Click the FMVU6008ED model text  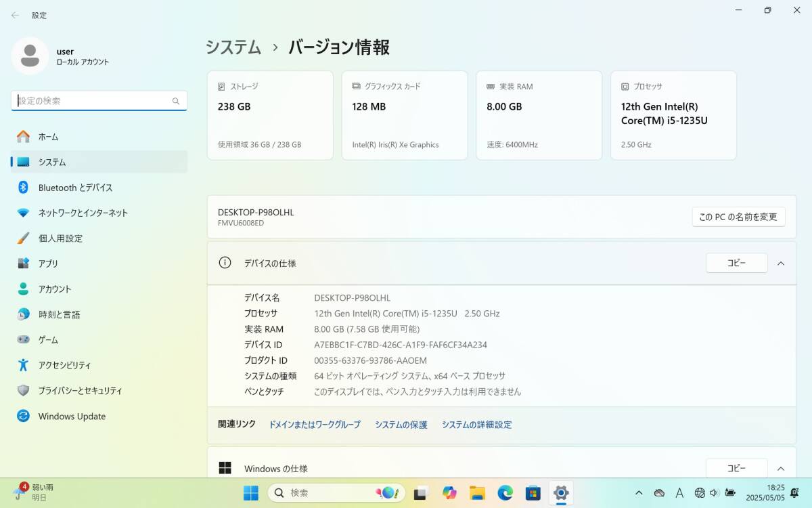[x=241, y=223]
